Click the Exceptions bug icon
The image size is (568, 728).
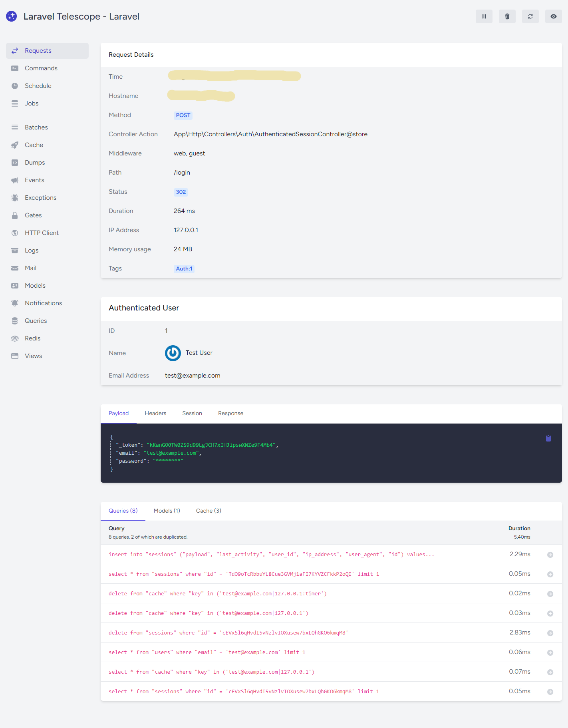pos(15,198)
